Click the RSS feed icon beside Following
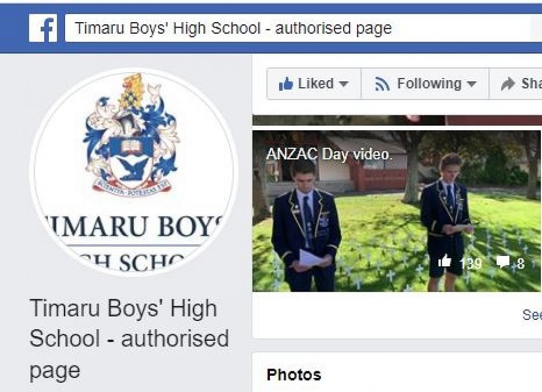 coord(382,84)
